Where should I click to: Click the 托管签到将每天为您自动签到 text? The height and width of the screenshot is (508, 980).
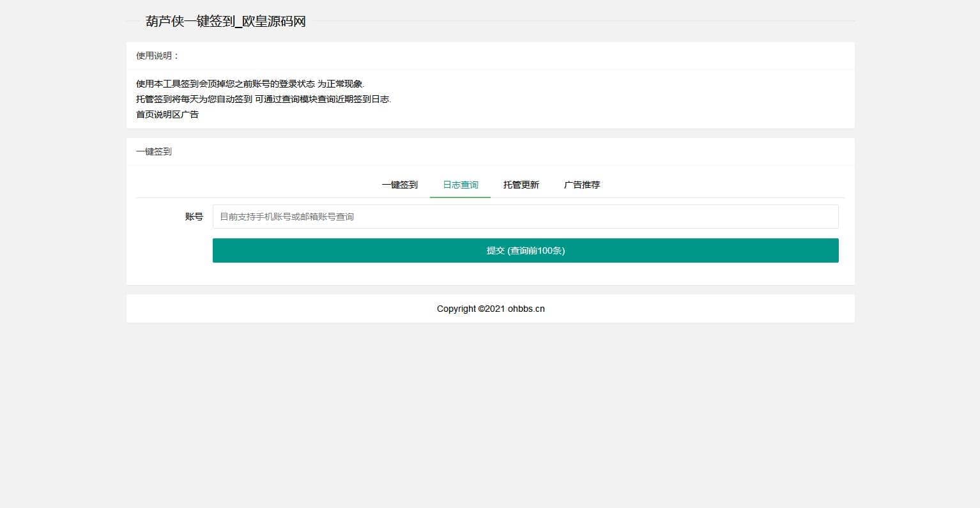click(194, 99)
